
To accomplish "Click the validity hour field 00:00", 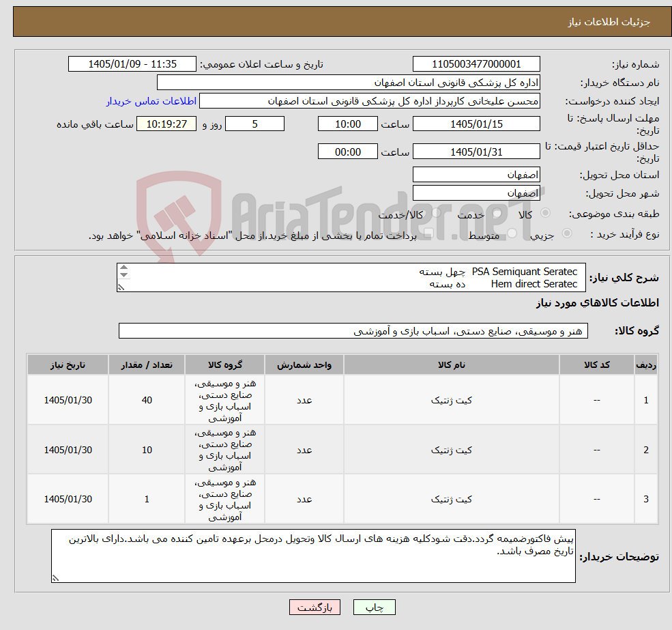I will 347,152.
